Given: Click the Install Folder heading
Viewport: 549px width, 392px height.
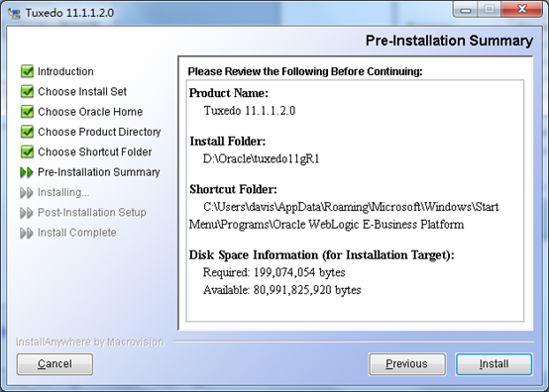Looking at the screenshot, I should coord(228,142).
